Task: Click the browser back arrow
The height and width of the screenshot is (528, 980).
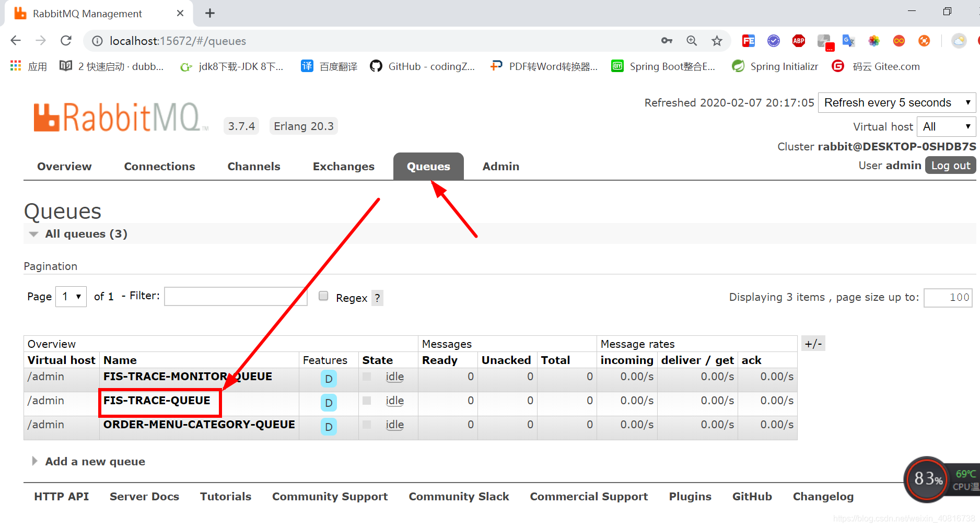Action: pyautogui.click(x=16, y=41)
